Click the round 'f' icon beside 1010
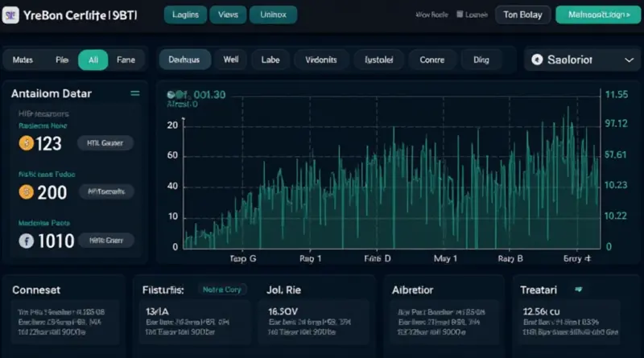Screen dimensions: 644x358 (x=26, y=240)
